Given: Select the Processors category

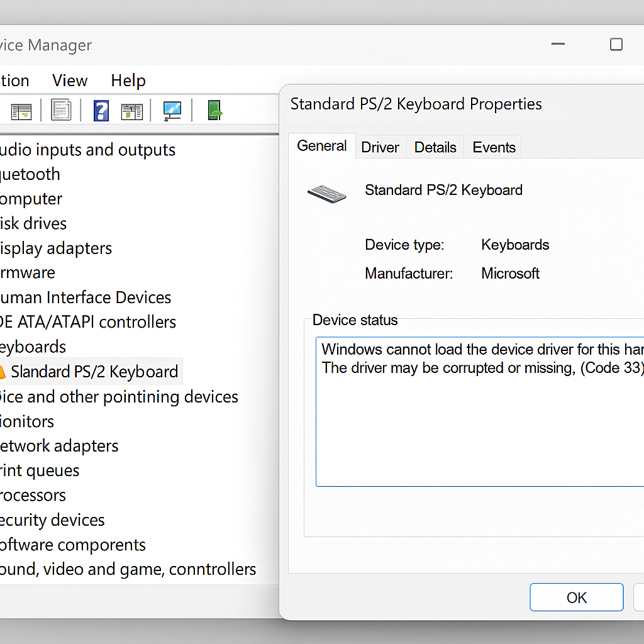Looking at the screenshot, I should [x=33, y=496].
